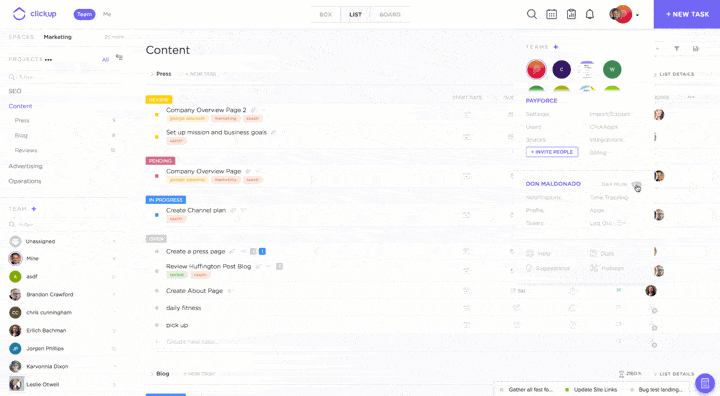The image size is (720, 396).
Task: Click the + NEW TASK button
Action: pos(687,14)
